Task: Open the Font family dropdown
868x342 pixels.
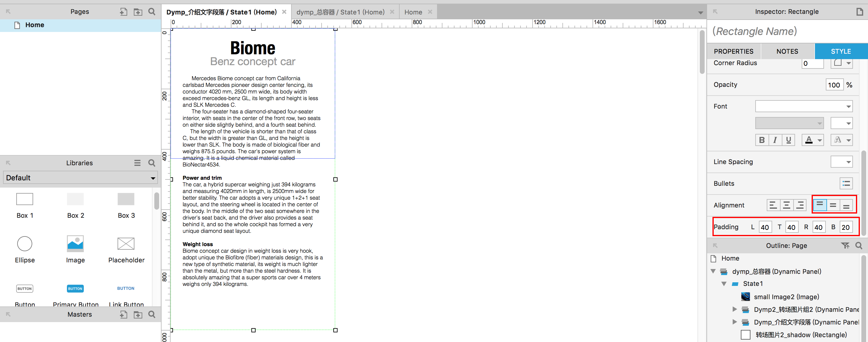Action: pyautogui.click(x=804, y=106)
